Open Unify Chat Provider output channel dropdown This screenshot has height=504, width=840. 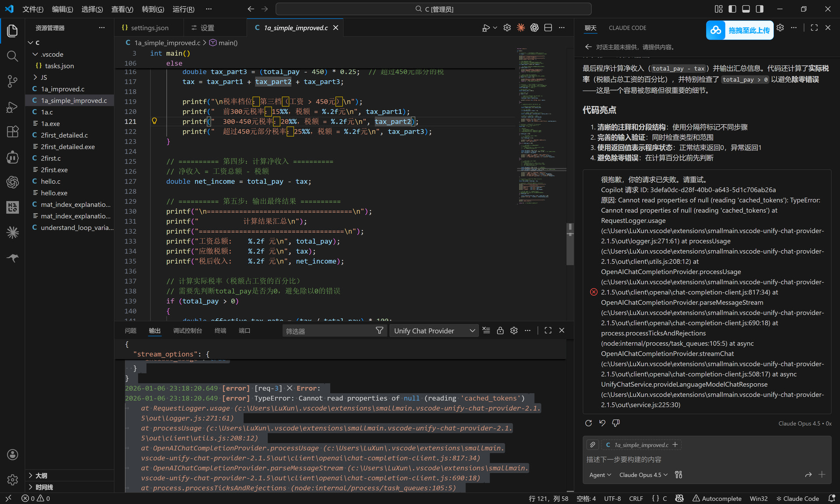pos(434,331)
